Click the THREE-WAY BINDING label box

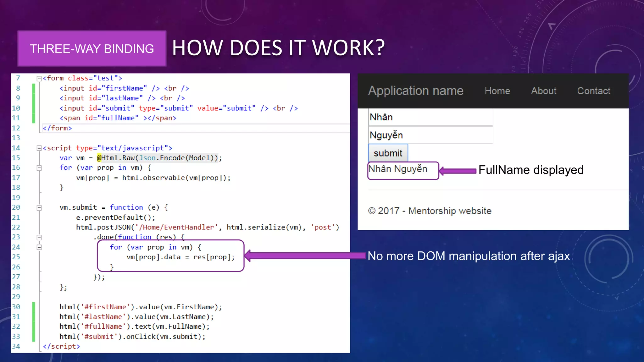[92, 49]
